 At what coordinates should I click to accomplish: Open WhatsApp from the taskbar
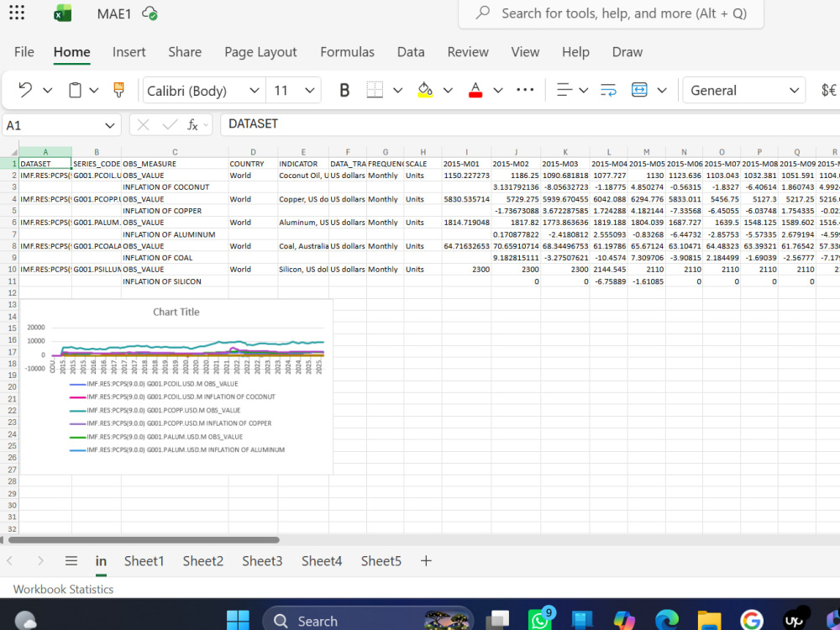540,619
